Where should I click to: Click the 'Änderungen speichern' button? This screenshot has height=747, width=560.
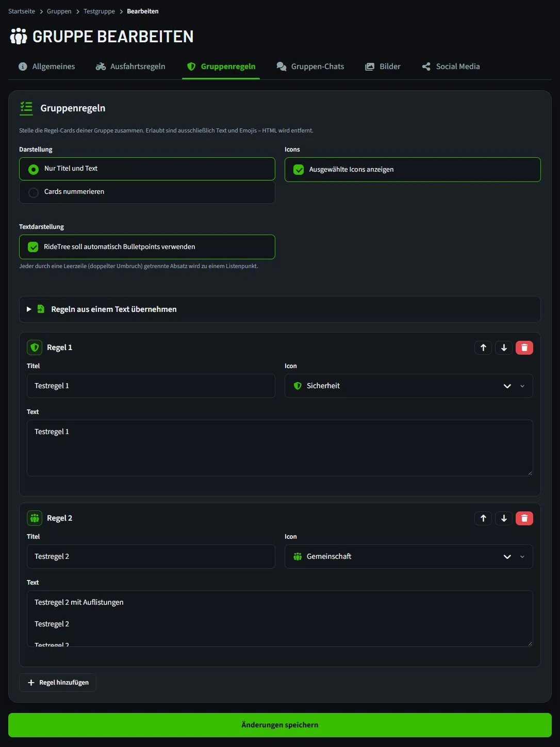[280, 725]
